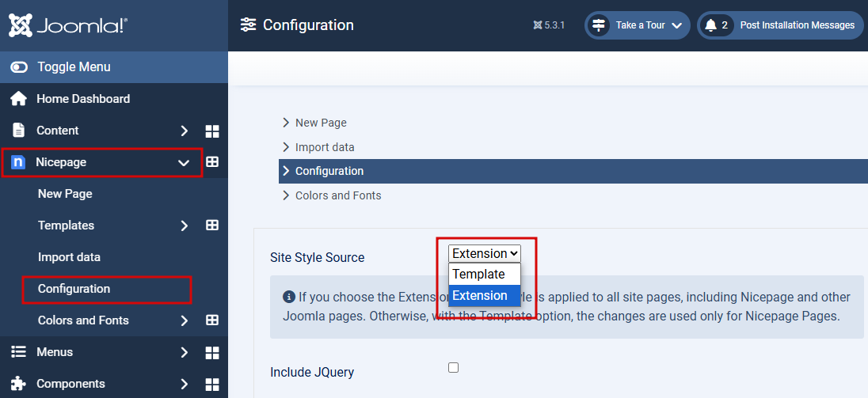Open the Content dashboard grid icon
The image size is (868, 398).
212,131
